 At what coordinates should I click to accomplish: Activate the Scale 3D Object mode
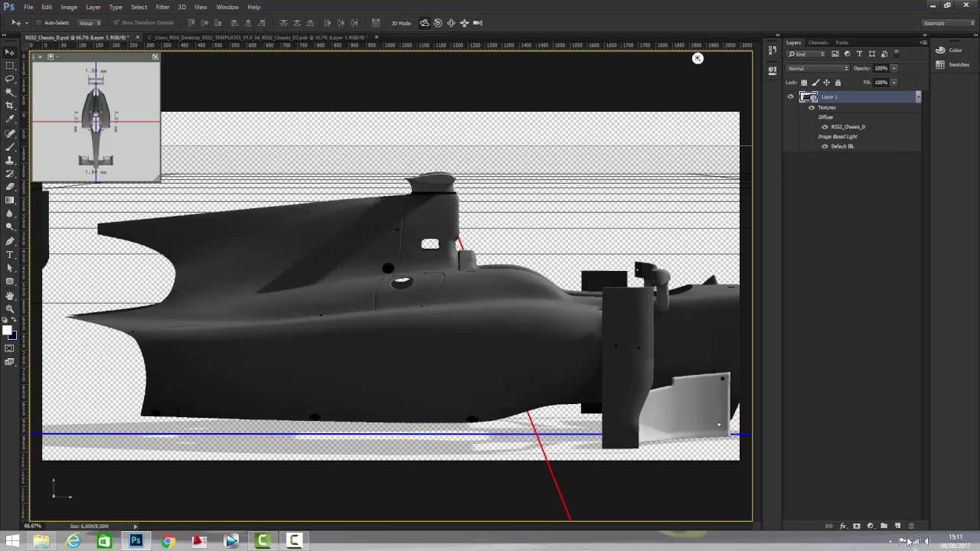(478, 23)
